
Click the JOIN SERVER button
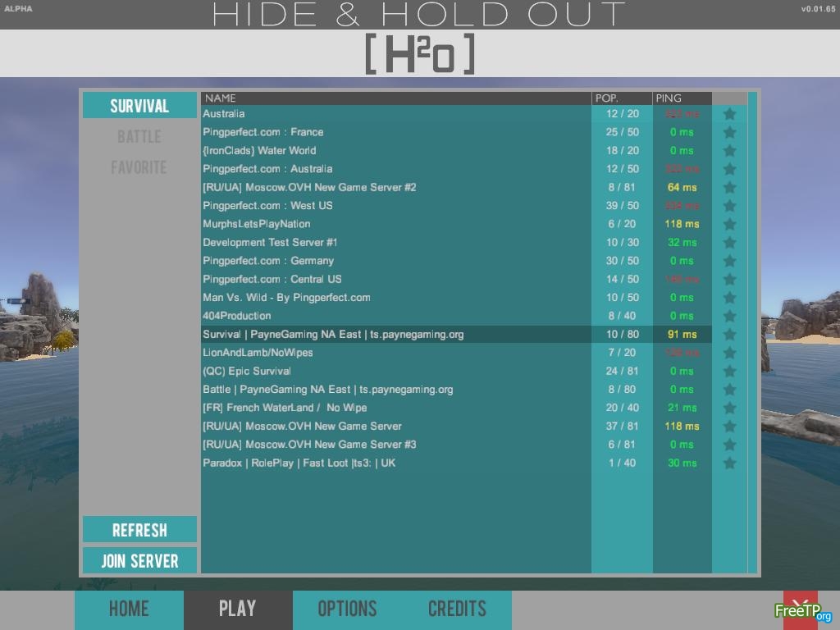(x=139, y=561)
